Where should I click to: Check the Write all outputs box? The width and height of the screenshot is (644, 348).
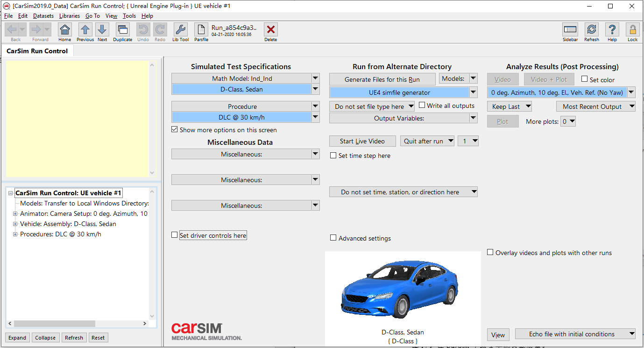click(x=422, y=106)
